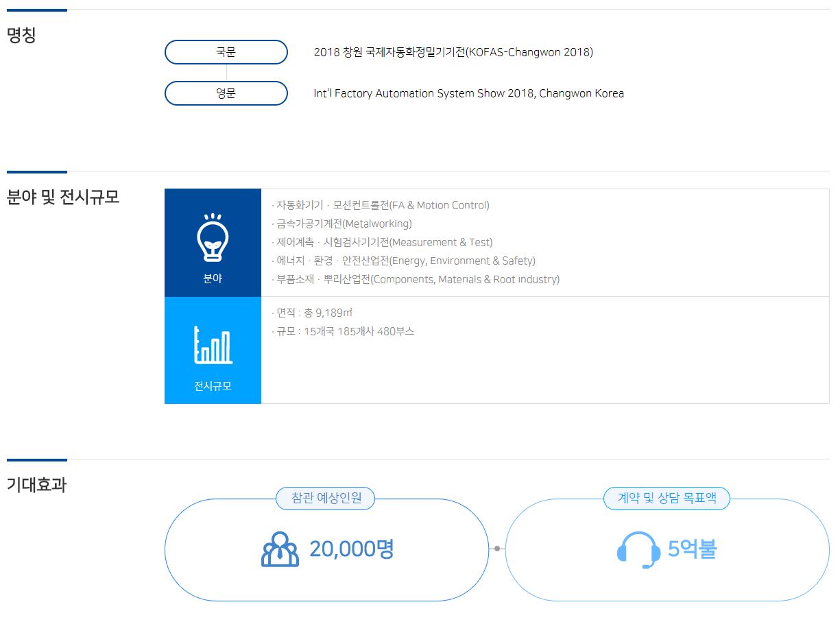Click the headset consultation icon
840x624 pixels.
(x=638, y=550)
